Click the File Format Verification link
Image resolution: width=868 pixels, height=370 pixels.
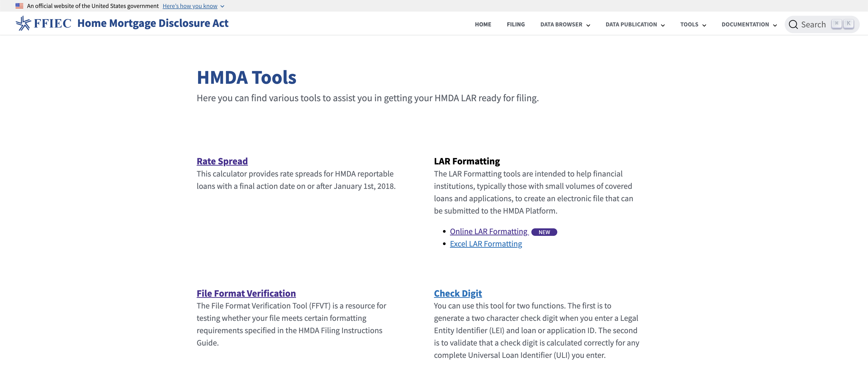click(x=246, y=293)
